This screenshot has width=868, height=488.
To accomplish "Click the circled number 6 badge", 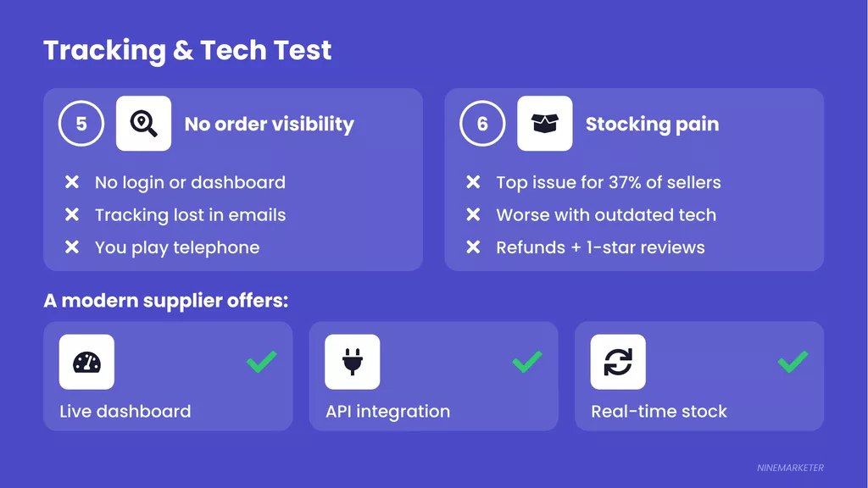I will [482, 124].
